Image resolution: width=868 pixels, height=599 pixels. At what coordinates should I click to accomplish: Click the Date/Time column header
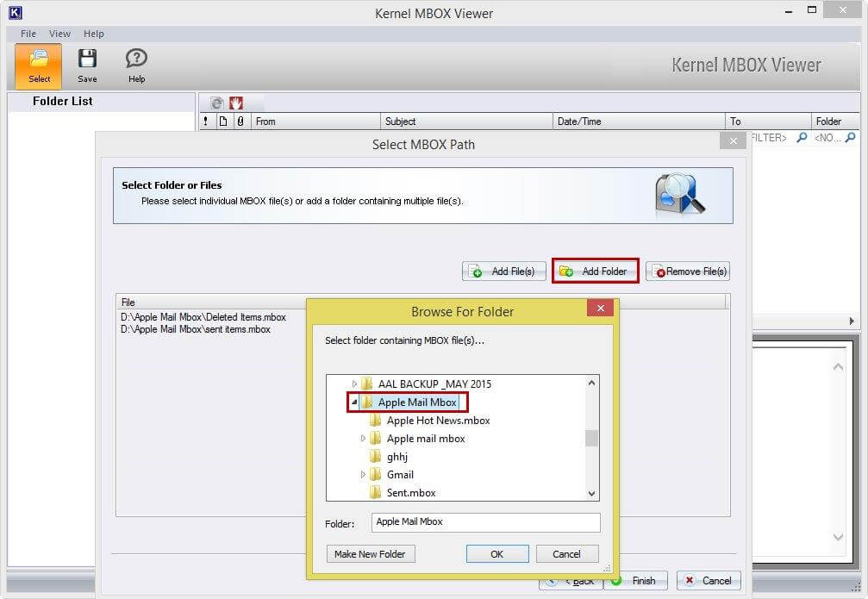639,122
